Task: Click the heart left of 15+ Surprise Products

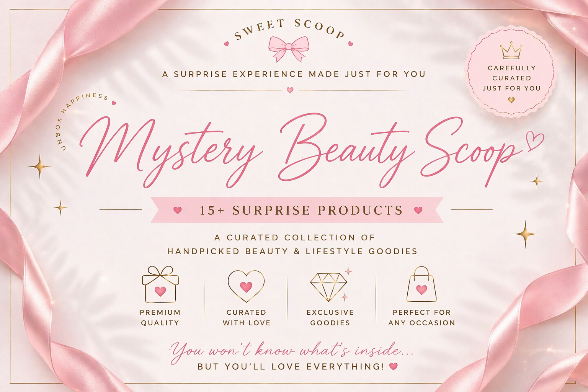Action: pyautogui.click(x=177, y=210)
